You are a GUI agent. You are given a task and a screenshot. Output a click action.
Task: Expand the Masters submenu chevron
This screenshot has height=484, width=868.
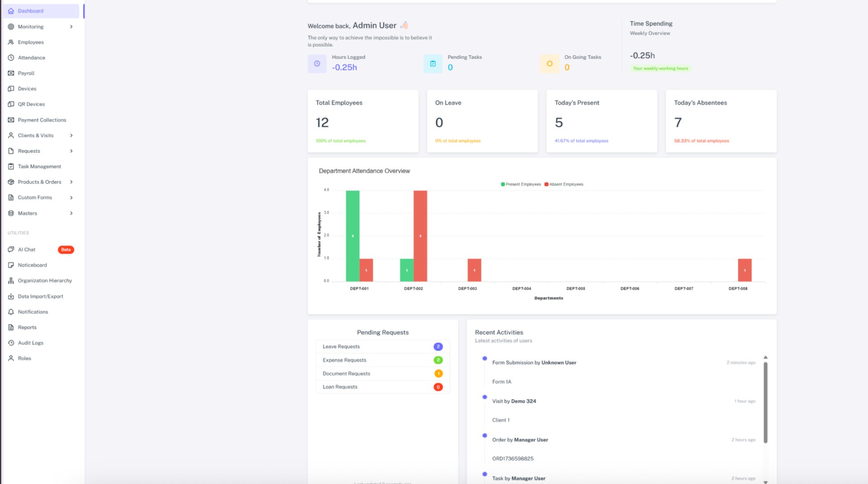click(71, 213)
